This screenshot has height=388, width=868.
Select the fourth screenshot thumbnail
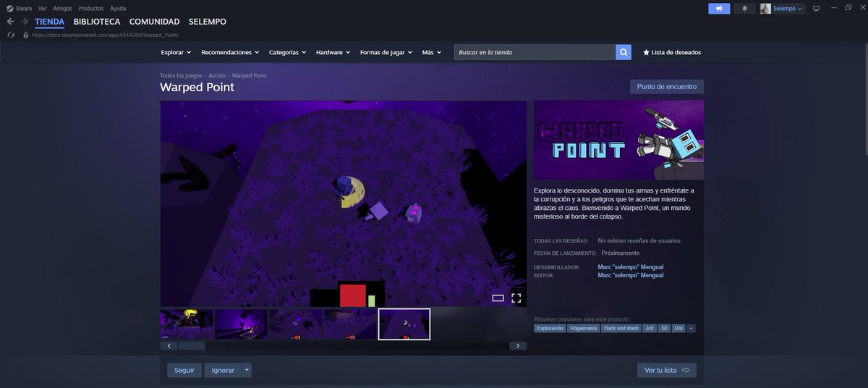[349, 324]
